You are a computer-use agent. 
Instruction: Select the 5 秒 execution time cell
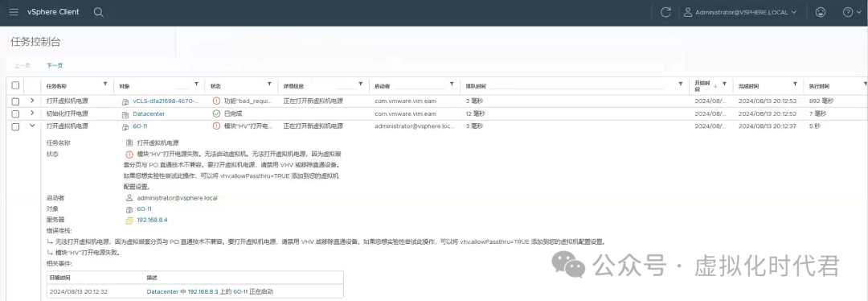[x=814, y=126]
